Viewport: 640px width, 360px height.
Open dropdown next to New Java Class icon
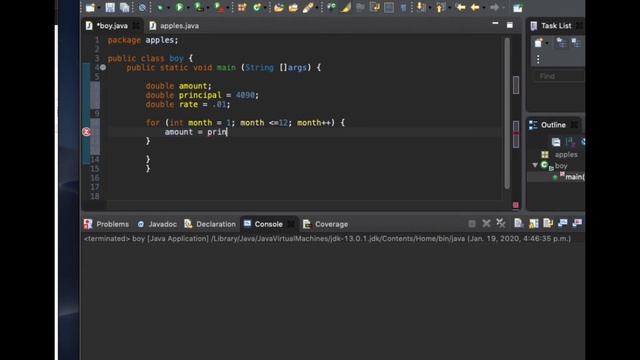(265, 8)
